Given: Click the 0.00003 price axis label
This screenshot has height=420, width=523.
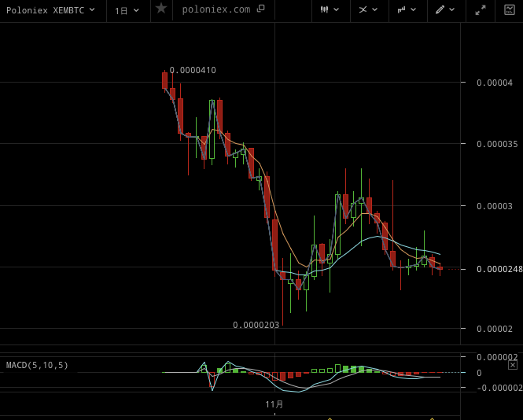Looking at the screenshot, I should point(495,206).
